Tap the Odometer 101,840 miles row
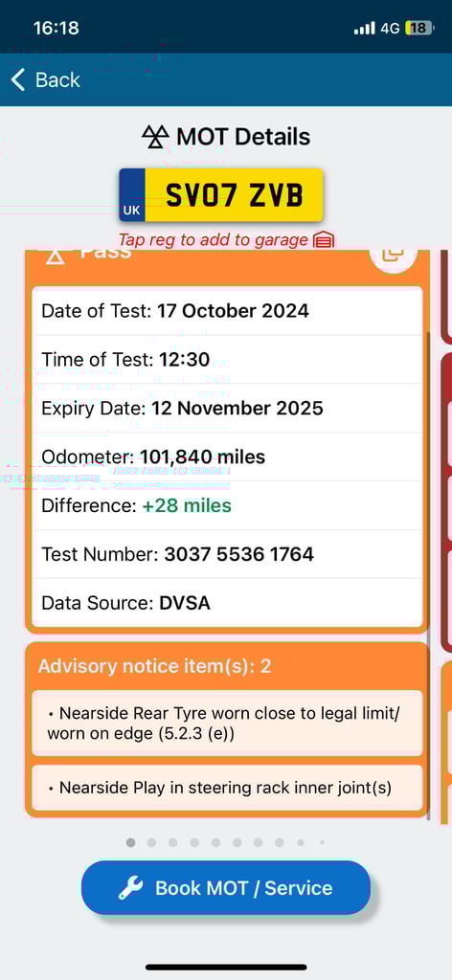This screenshot has width=452, height=980. 227,457
